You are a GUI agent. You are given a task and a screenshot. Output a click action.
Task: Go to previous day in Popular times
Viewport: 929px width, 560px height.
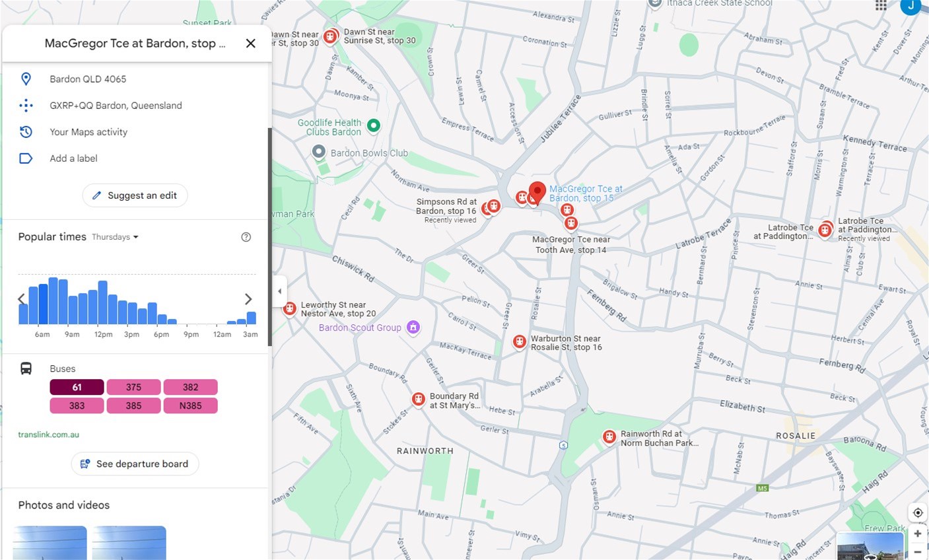(x=21, y=299)
